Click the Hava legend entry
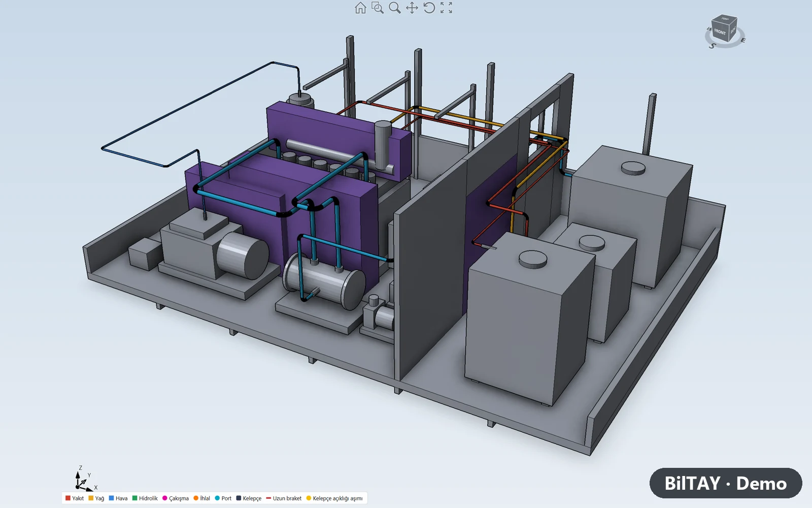 tap(118, 498)
